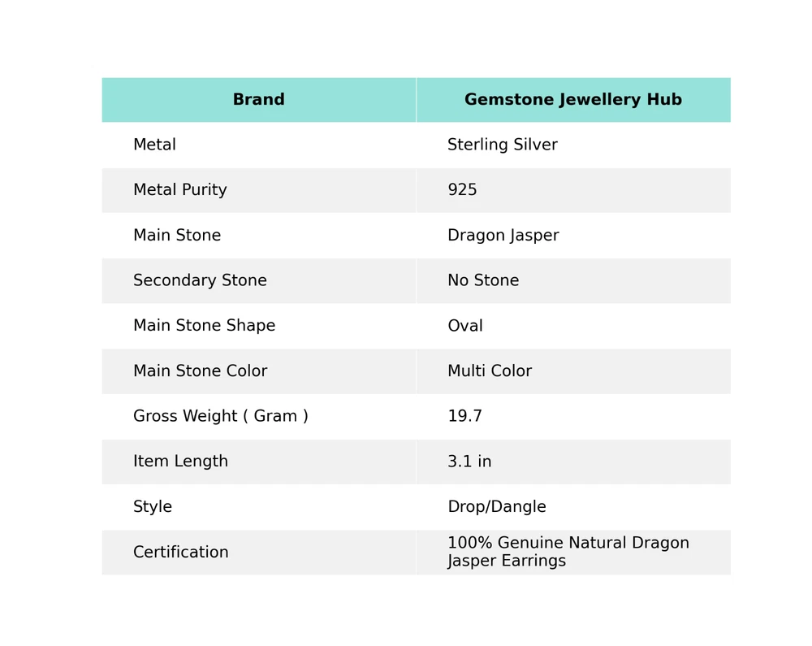
Task: Click the Main Stone label
Action: pyautogui.click(x=176, y=236)
